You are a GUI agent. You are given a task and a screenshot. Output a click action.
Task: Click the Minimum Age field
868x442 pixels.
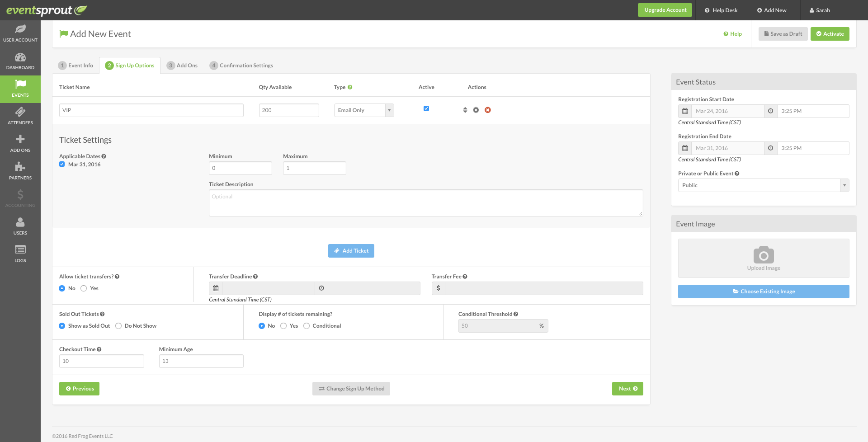(201, 361)
